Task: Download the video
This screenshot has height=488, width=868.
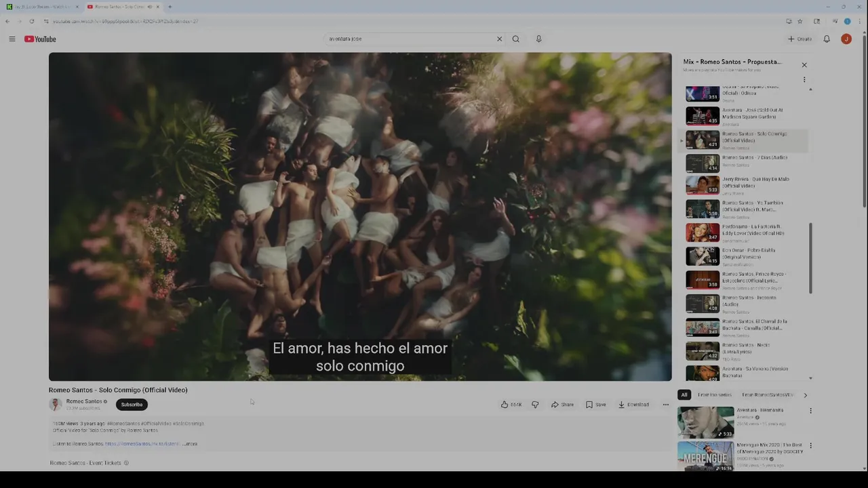Action: pos(633,405)
